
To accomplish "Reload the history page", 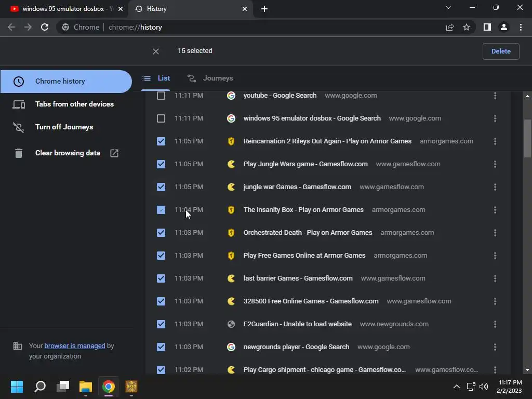I will pos(45,27).
